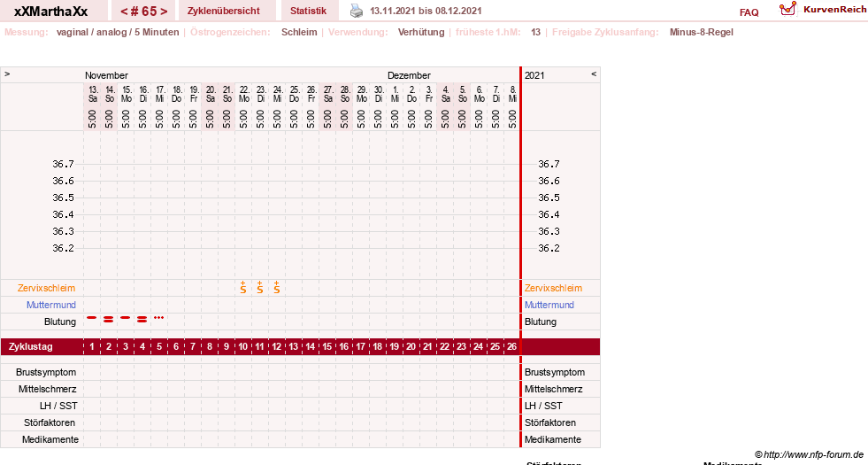Open the Statistik tab
The image size is (868, 465).
[308, 12]
